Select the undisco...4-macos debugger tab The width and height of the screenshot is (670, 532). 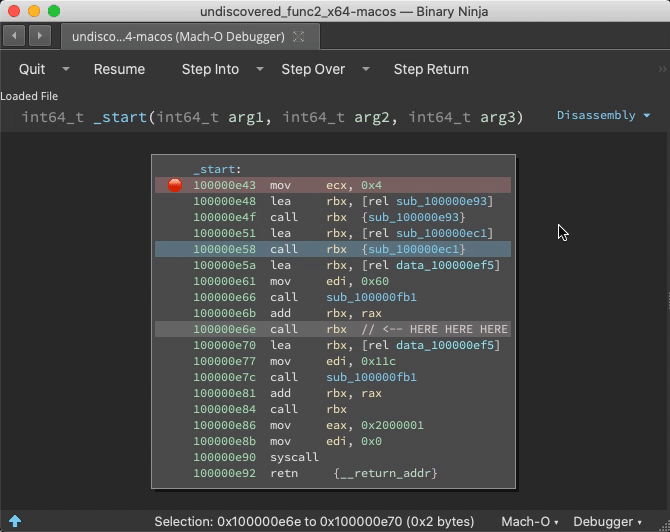pyautogui.click(x=178, y=37)
